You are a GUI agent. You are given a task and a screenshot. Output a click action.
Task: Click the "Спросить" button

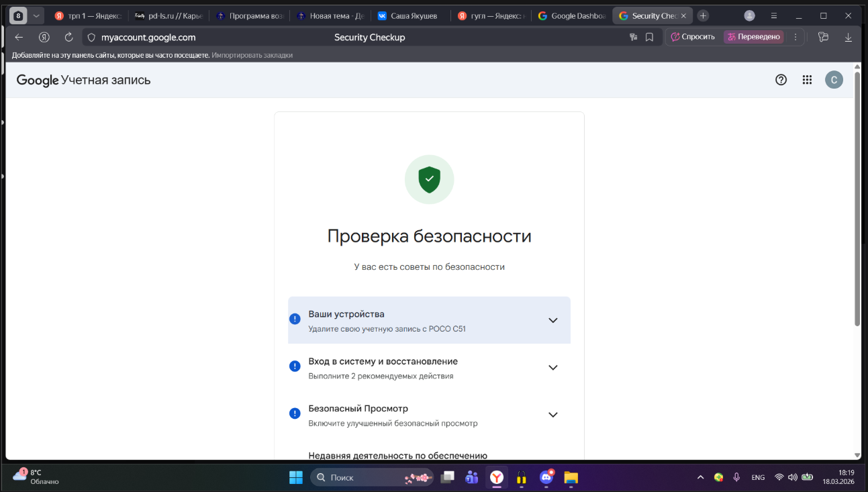pos(693,38)
